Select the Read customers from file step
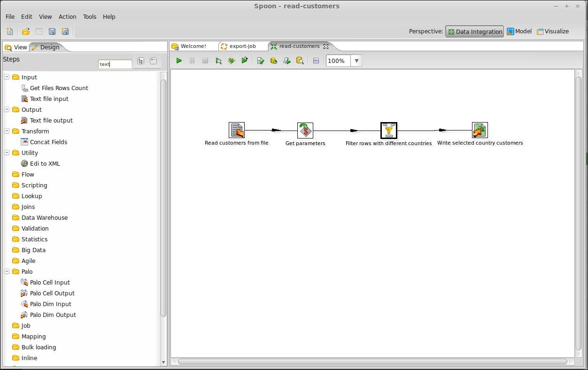Image resolution: width=588 pixels, height=370 pixels. click(x=237, y=130)
